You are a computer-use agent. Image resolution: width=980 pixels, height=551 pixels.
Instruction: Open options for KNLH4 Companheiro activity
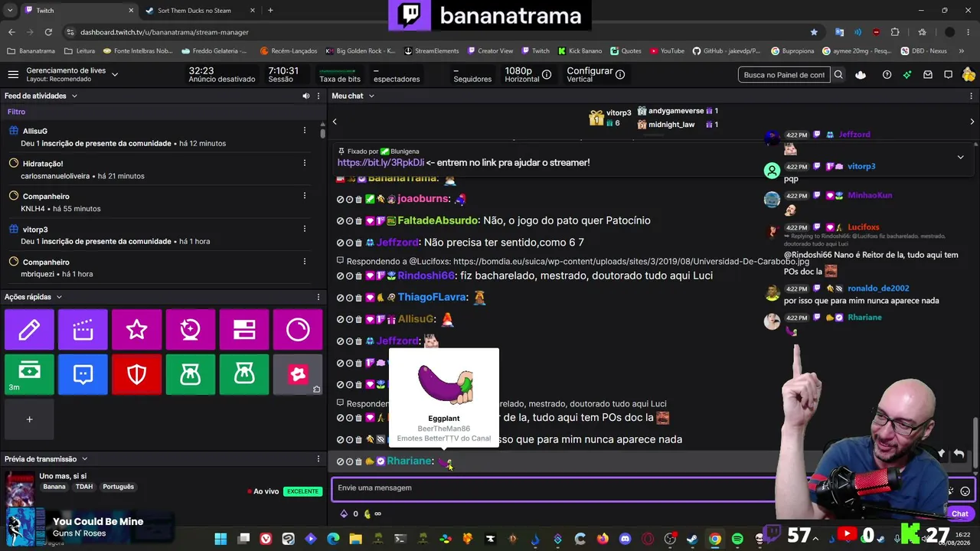pyautogui.click(x=305, y=196)
